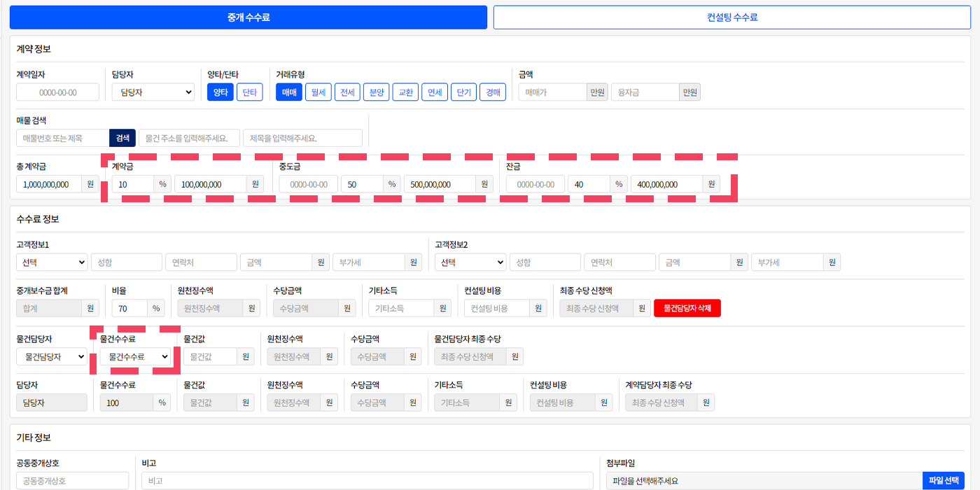Screen dimensions: 980x490
Task: Select 양타 commission type
Action: pyautogui.click(x=220, y=92)
